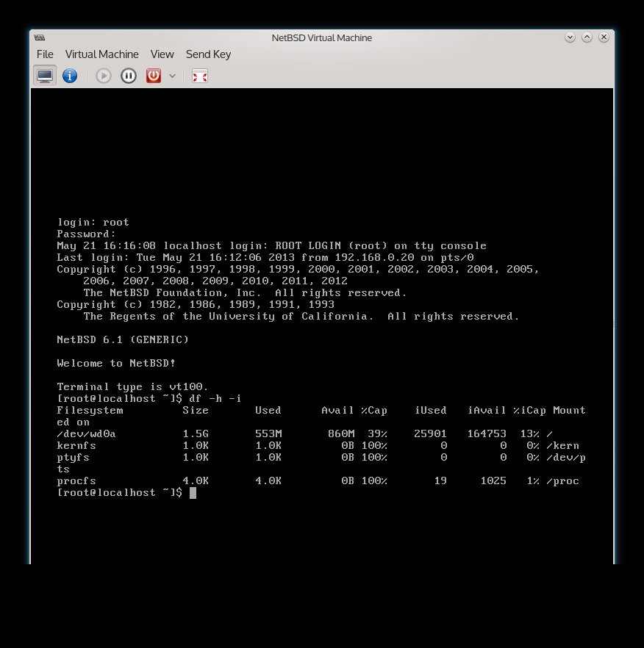Open the Send Key menu

click(x=209, y=54)
